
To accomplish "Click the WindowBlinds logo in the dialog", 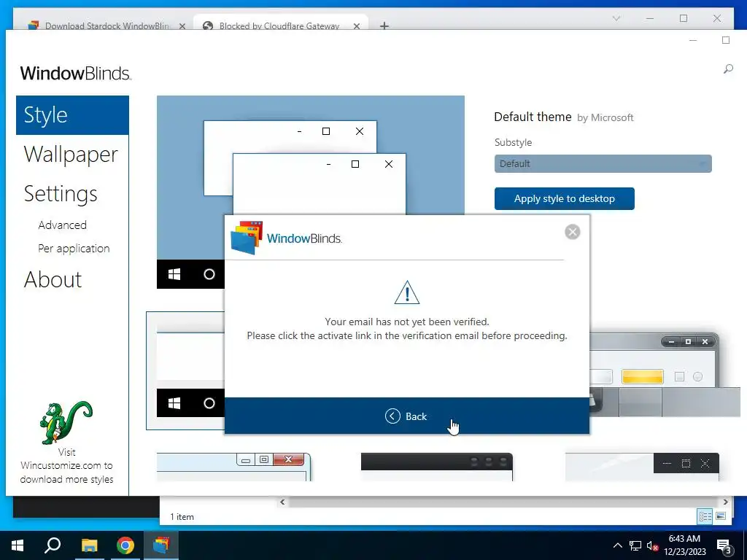I will pos(286,238).
